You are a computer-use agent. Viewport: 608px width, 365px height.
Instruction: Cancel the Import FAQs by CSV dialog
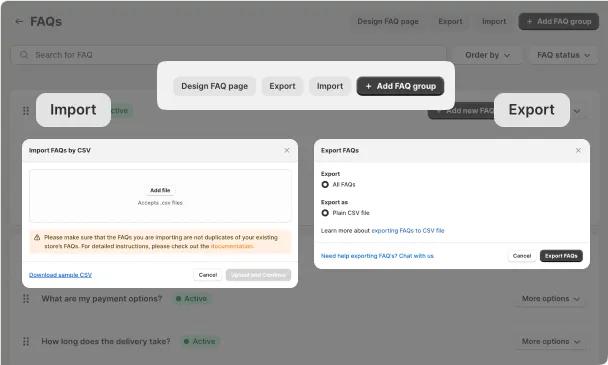(208, 275)
